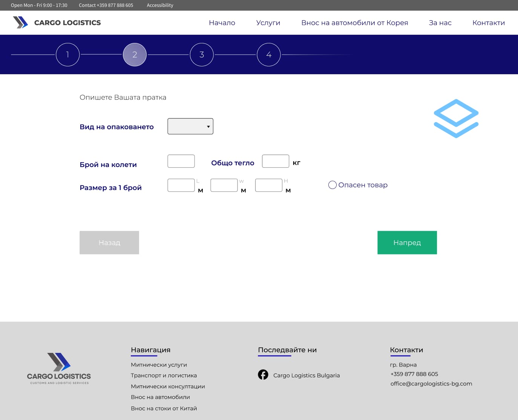Focus the Брой на колети input field

tap(181, 161)
